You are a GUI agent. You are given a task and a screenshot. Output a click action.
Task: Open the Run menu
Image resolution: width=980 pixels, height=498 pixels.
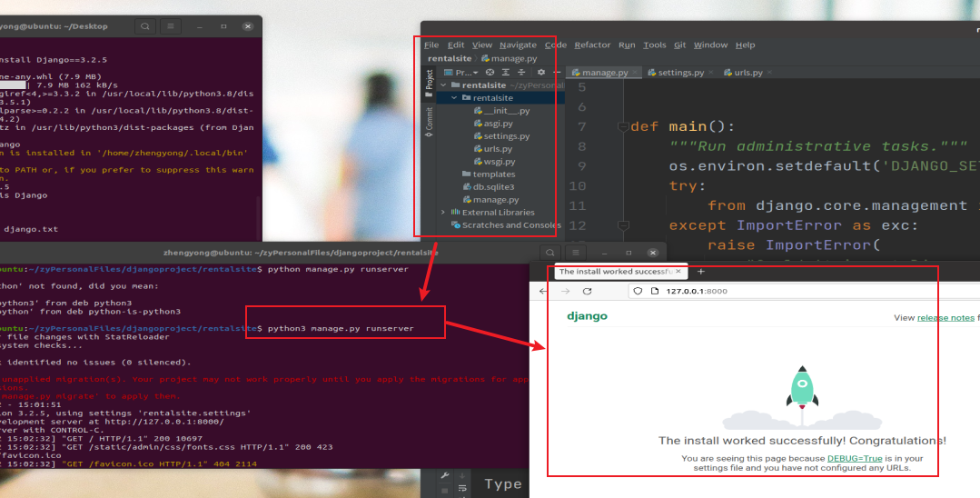pyautogui.click(x=627, y=45)
